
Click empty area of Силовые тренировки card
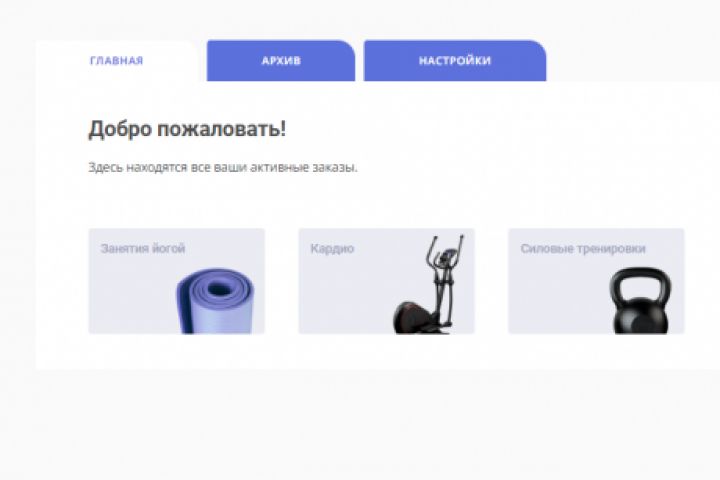click(558, 299)
